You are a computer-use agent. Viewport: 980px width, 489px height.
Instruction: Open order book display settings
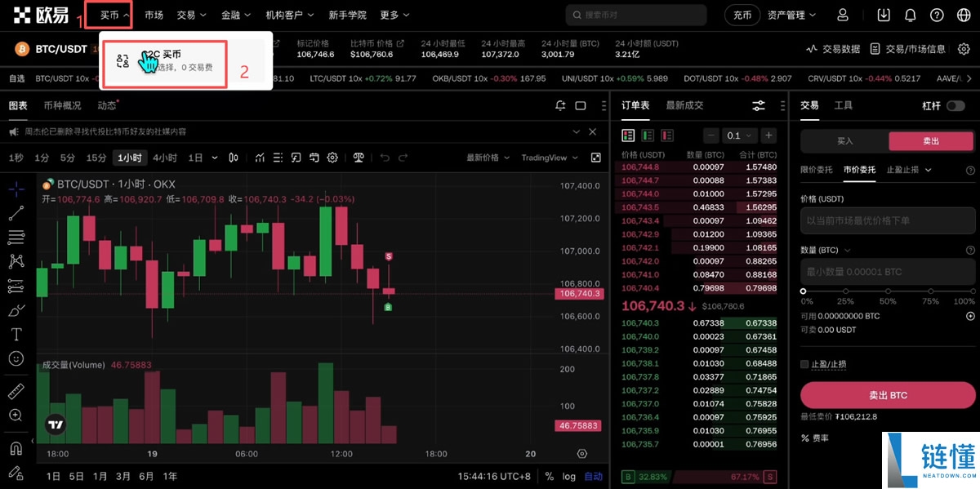[759, 105]
